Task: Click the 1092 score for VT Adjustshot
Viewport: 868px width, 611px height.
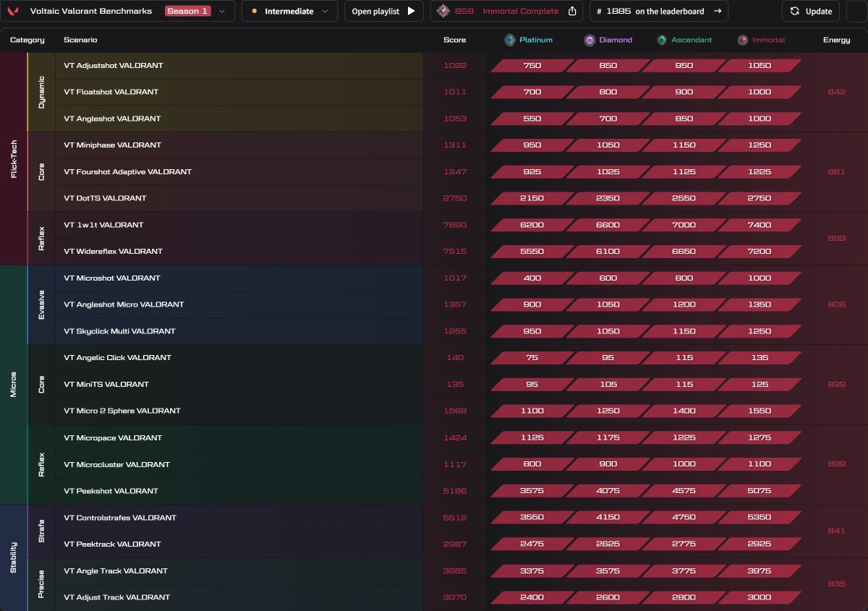Action: click(x=455, y=65)
